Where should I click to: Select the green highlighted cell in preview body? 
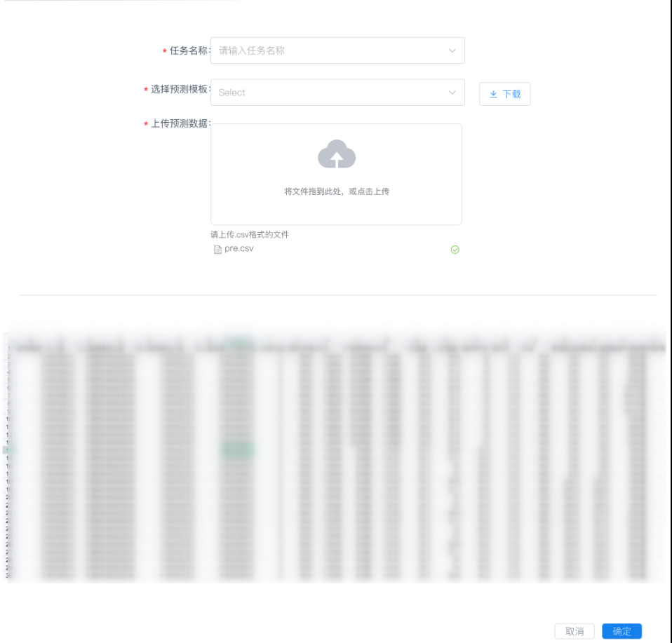point(237,451)
